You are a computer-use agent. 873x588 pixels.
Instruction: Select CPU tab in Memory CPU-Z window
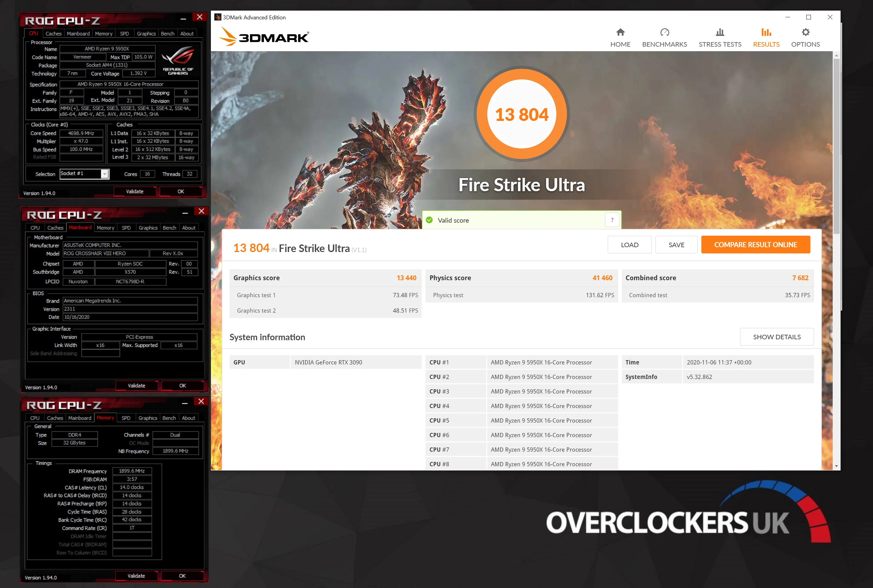[35, 418]
